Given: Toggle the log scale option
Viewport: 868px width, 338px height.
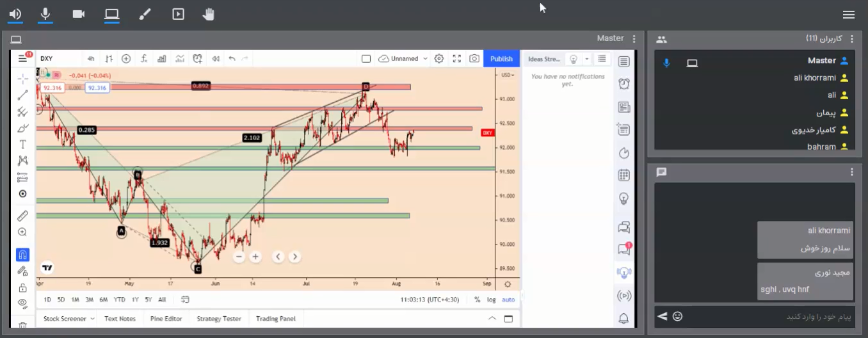Looking at the screenshot, I should tap(491, 300).
